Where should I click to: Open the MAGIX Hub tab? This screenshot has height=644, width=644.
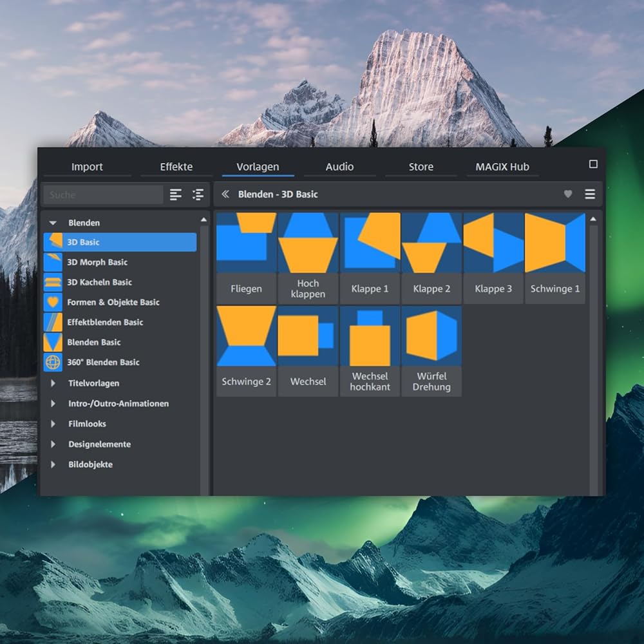coord(502,167)
